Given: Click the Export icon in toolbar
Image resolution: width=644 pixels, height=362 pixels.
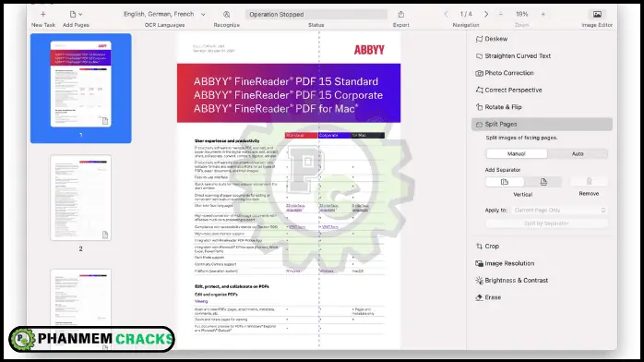Looking at the screenshot, I should pos(400,14).
